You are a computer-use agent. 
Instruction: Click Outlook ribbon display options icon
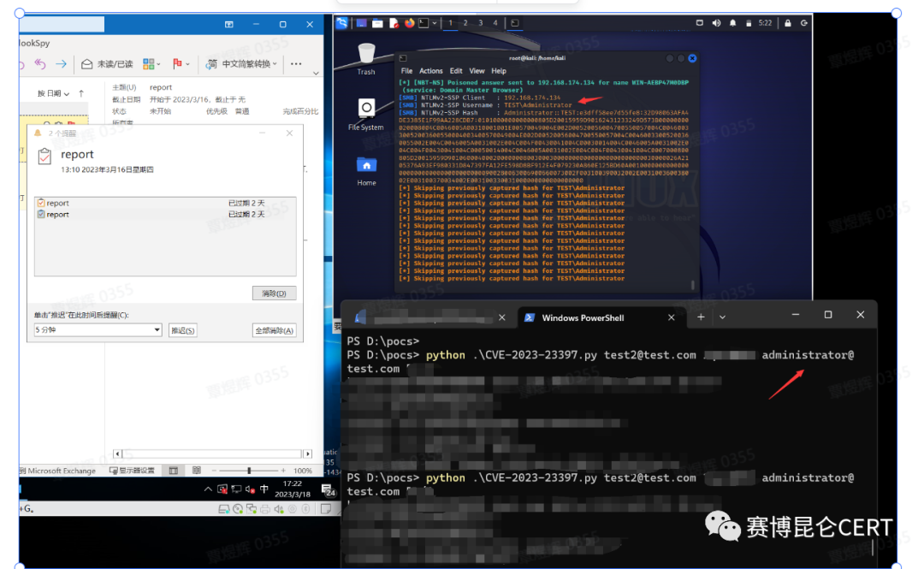[x=228, y=24]
